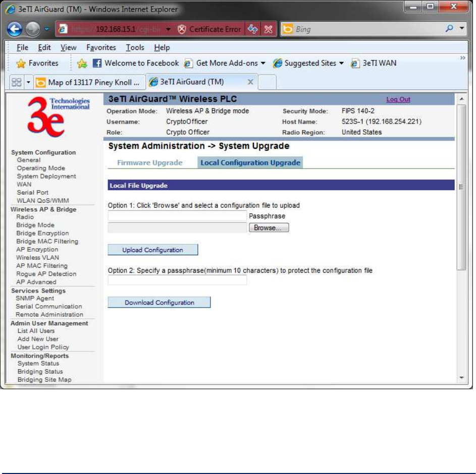Screen dimensions: 476x474
Task: Click Upload Configuration button
Action: pyautogui.click(x=153, y=250)
